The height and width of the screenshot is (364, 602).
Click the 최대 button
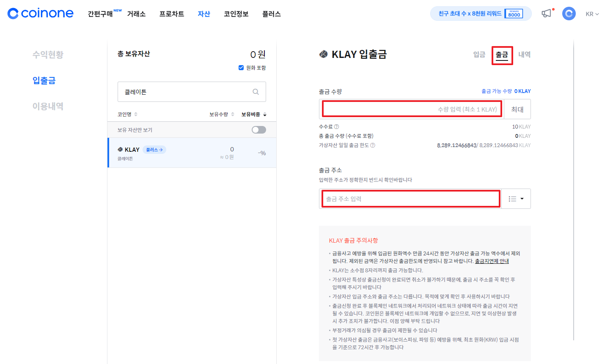click(517, 109)
